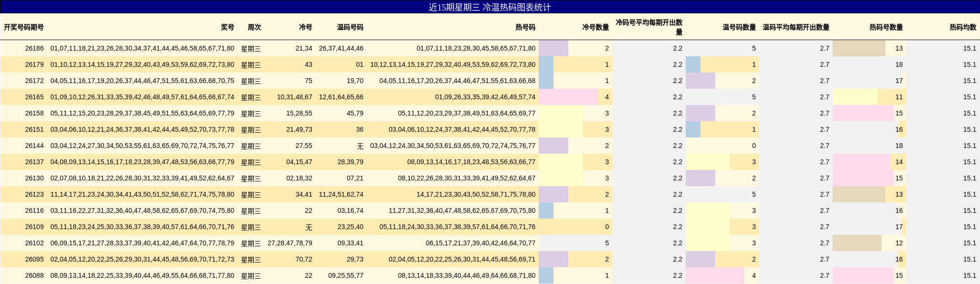Select period number 26088

(x=34, y=275)
